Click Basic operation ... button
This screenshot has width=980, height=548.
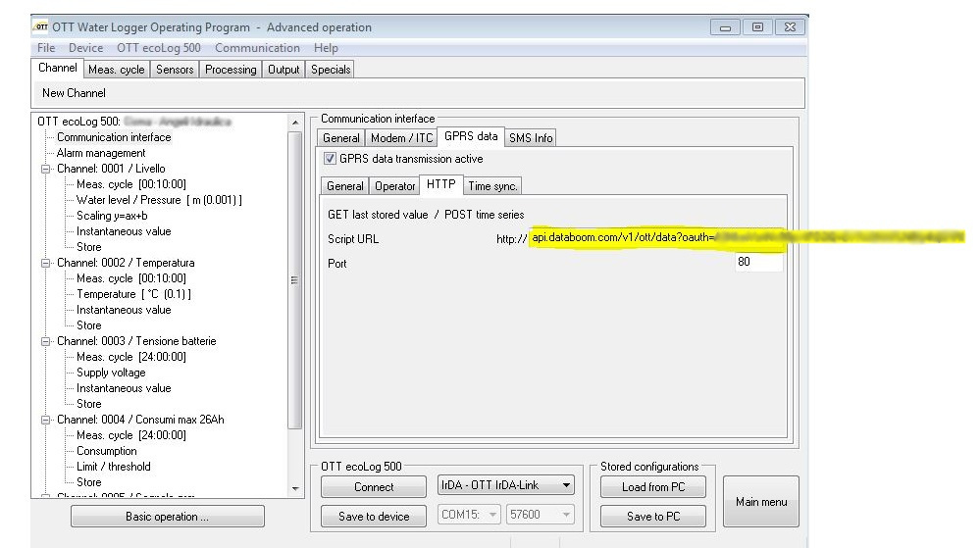tap(168, 516)
